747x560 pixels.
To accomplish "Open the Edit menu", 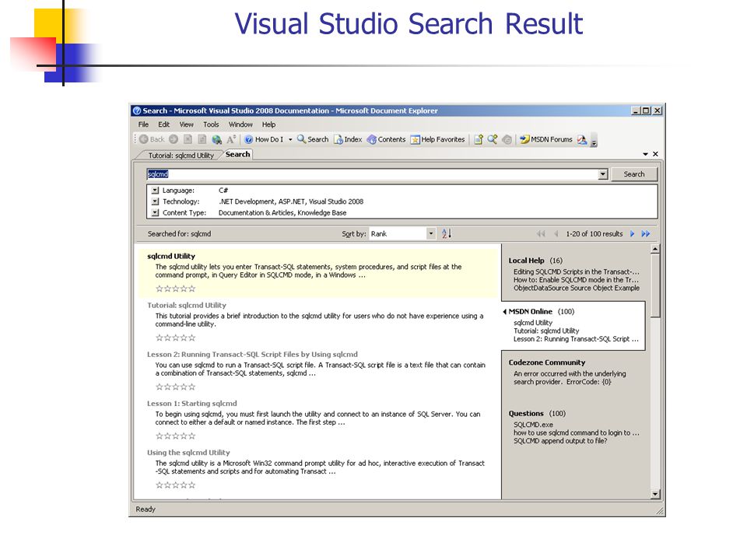I will [x=164, y=124].
